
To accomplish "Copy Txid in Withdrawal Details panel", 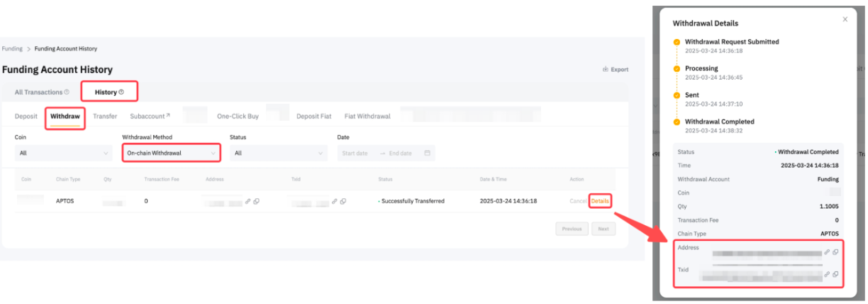I will [835, 274].
